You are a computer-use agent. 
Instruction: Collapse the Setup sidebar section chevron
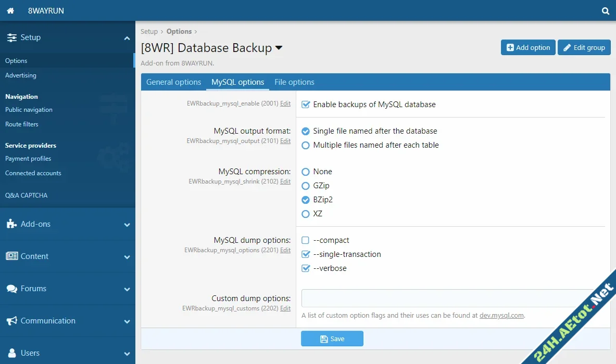[x=127, y=37]
